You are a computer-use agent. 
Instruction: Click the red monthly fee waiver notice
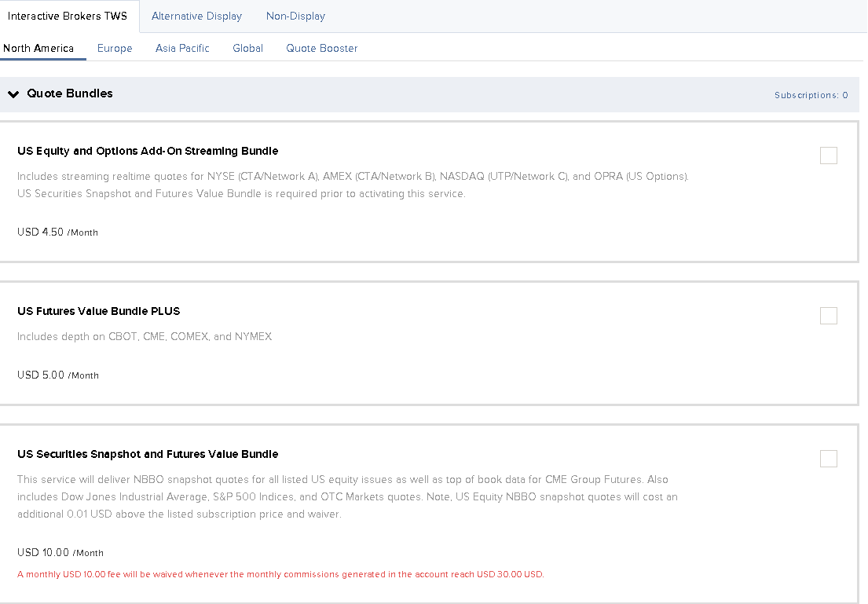pos(280,574)
